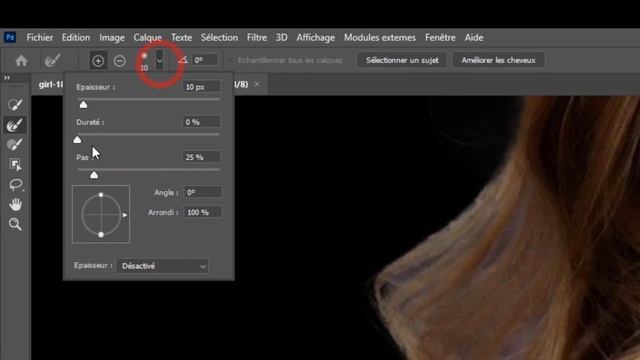Edit the Dureté 0 % field

[201, 122]
